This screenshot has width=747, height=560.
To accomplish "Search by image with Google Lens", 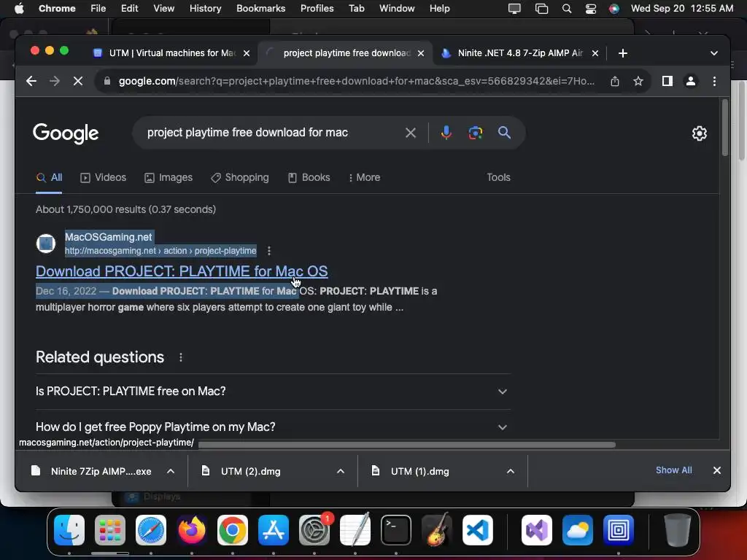I will (475, 133).
